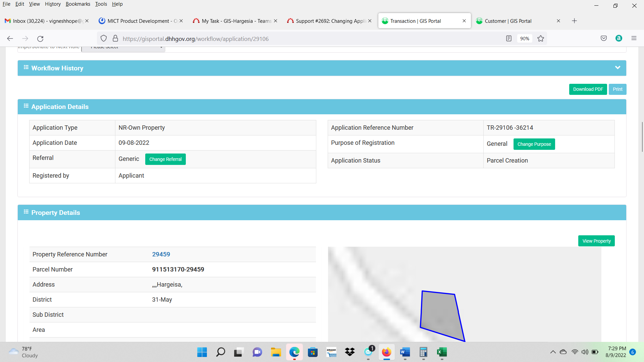644x362 pixels.
Task: Click the OneDrive cloud tray icon
Action: tap(563, 352)
